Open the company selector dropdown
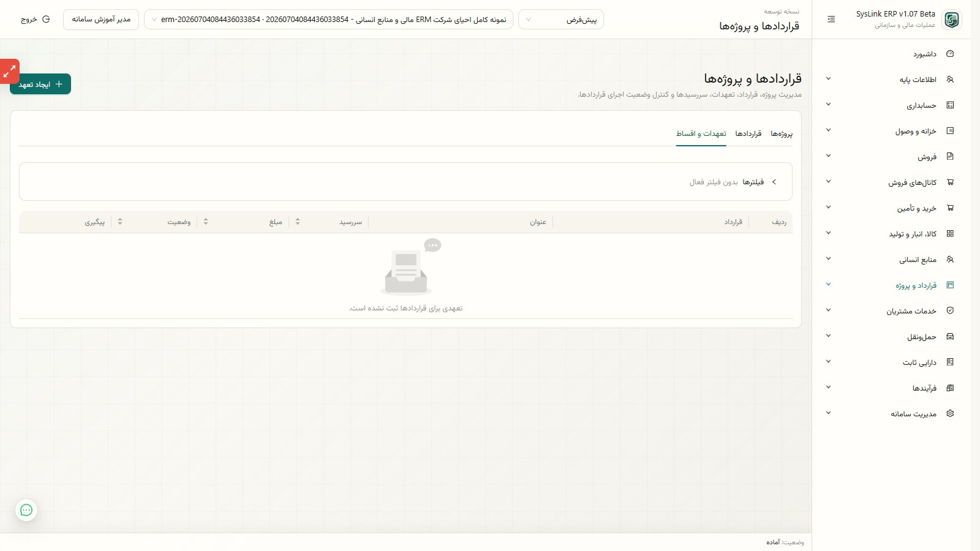This screenshot has width=980, height=551. pos(328,20)
